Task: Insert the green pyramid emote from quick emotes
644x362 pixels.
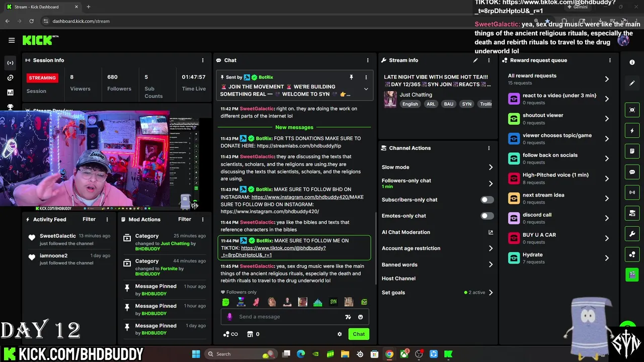Action: click(317, 302)
